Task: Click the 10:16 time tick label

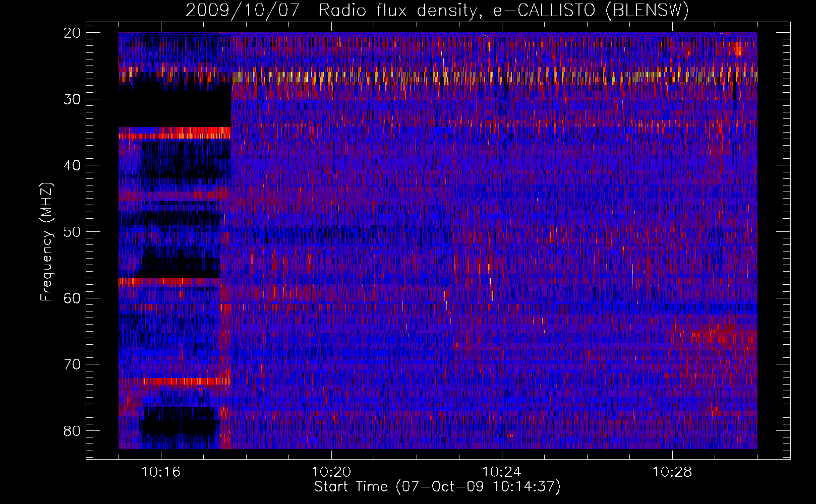Action: 161,472
